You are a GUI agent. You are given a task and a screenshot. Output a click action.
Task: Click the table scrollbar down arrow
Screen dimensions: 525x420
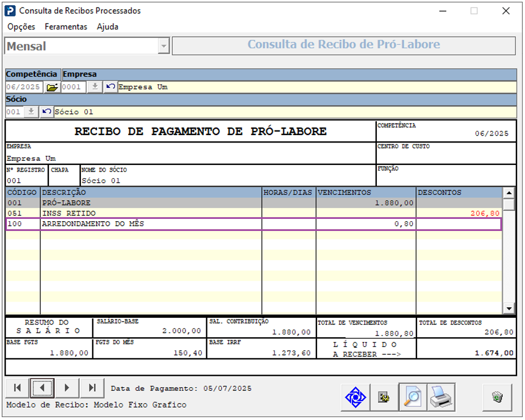tap(508, 309)
